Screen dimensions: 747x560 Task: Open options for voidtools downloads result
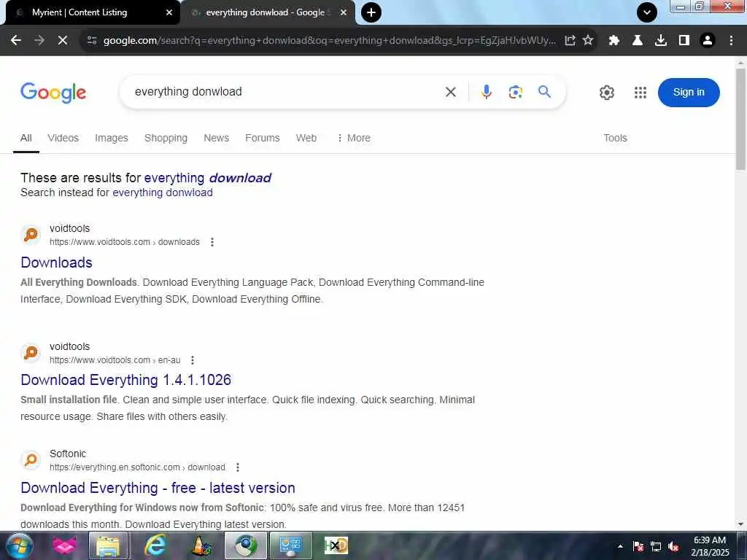212,242
